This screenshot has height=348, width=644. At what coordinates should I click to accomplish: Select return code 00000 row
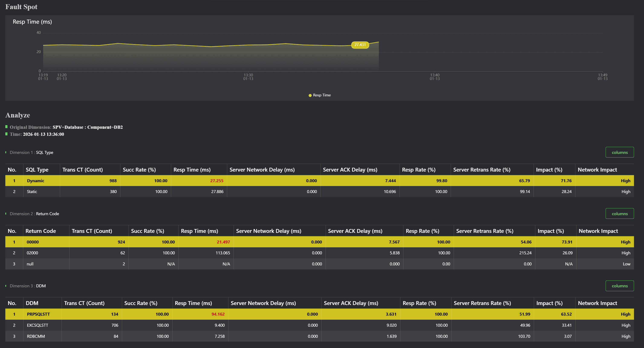[x=33, y=242]
